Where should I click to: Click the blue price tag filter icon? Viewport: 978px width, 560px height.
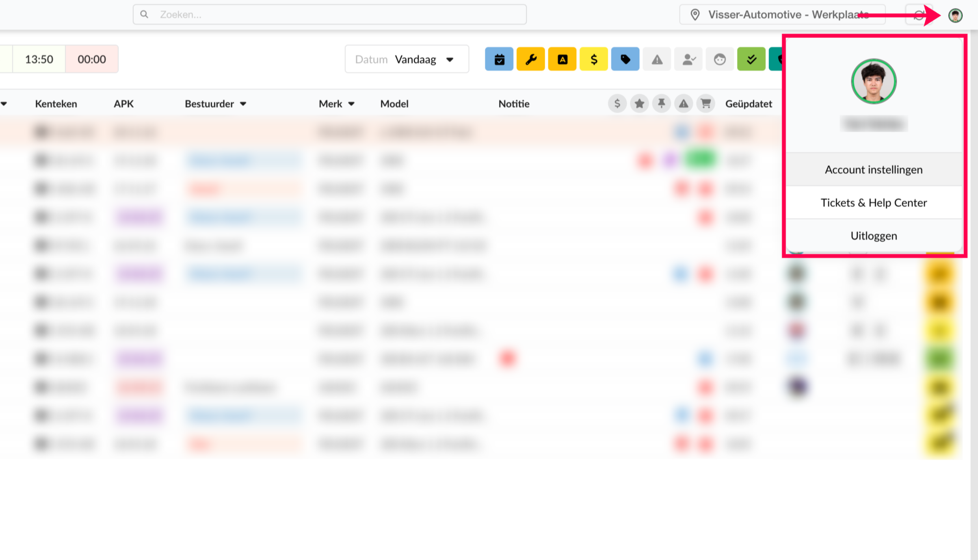point(625,59)
